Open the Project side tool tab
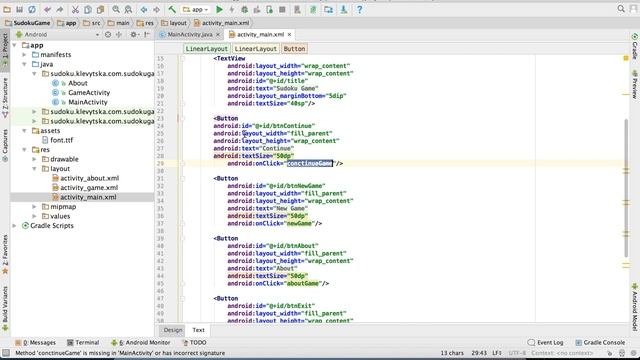Screen dimensions: 640x360 click(5, 50)
